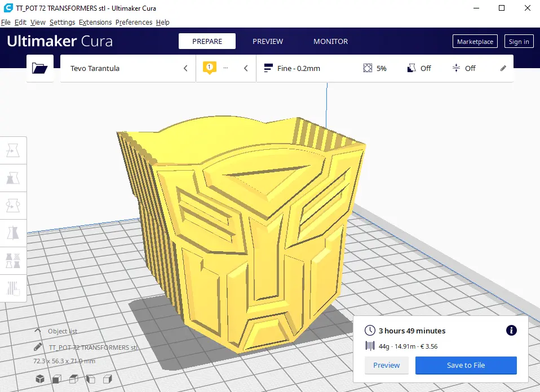Click the pencil icon beside object file name

pyautogui.click(x=38, y=347)
